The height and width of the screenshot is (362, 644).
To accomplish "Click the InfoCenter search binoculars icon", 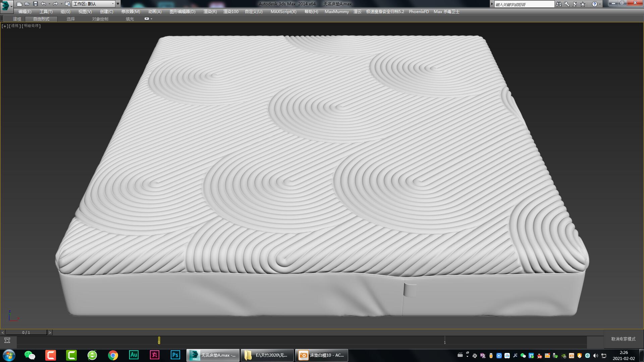I will click(559, 4).
